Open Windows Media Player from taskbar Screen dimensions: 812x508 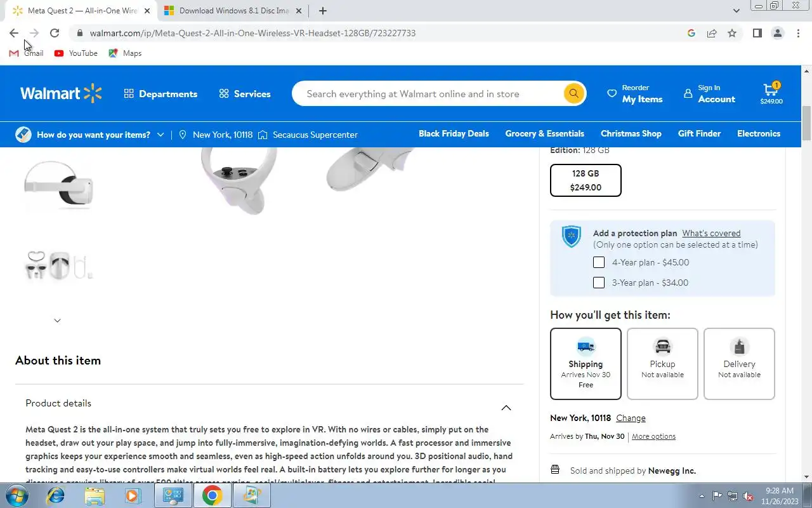tap(133, 495)
